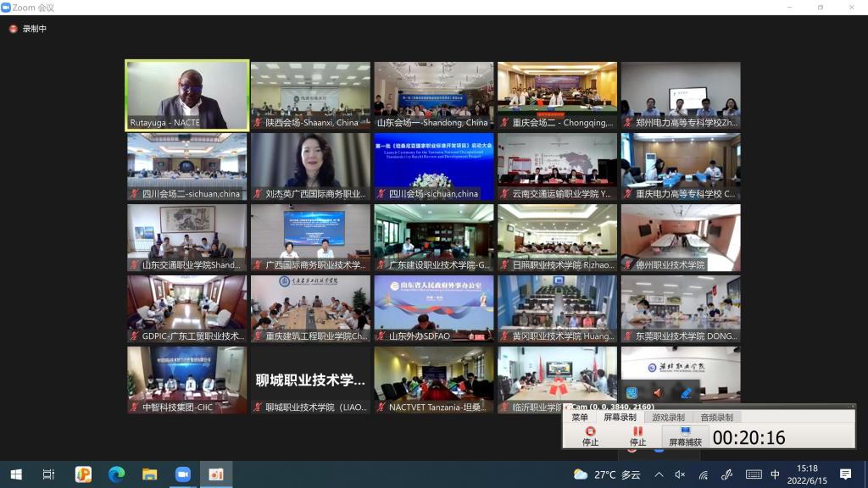Click the 录制中 recording indicator
Viewport: 868px width, 488px height.
[28, 29]
